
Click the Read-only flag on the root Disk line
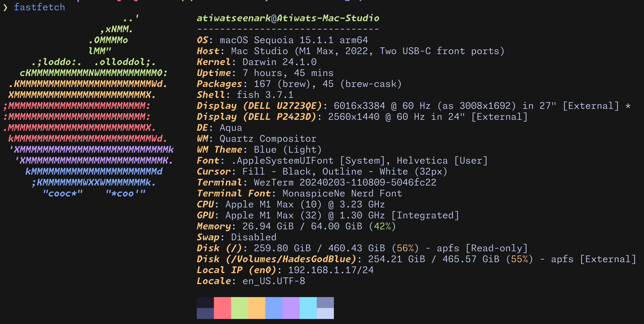pos(498,248)
